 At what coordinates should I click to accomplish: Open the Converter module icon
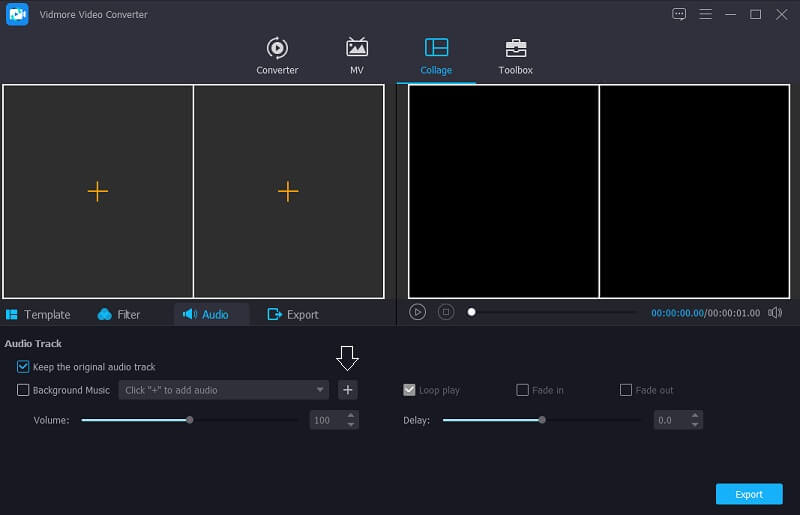tap(277, 48)
